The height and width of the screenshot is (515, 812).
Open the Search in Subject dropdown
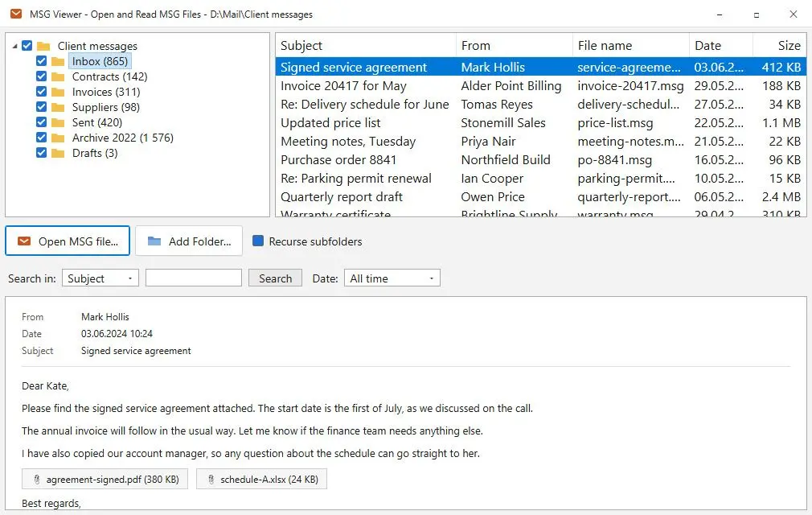coord(100,278)
